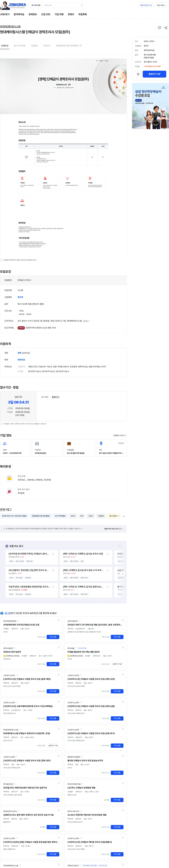Viewport: 169px width, 868px height.
Task: Click the star scrap button in summary panel
Action: [138, 74]
